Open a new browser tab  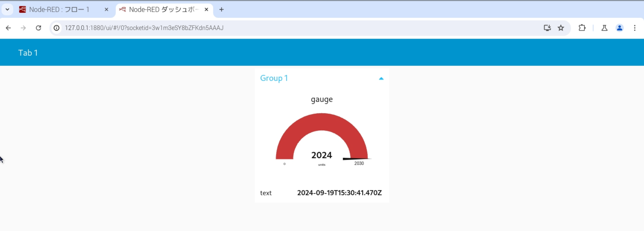221,9
